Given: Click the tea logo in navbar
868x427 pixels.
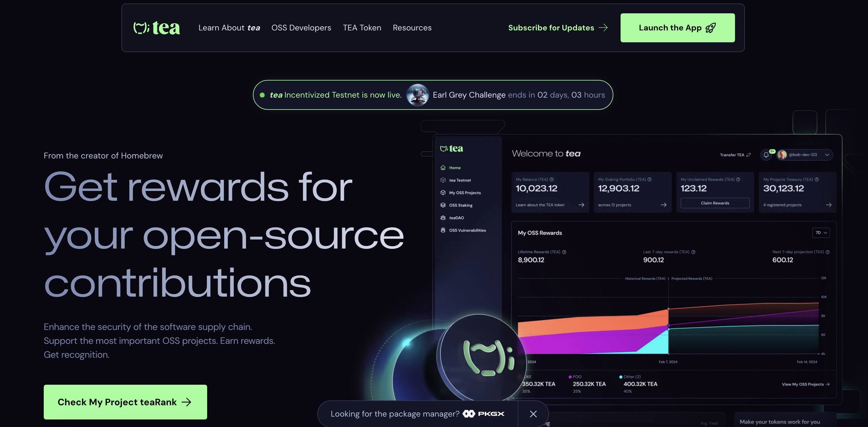Looking at the screenshot, I should pos(156,28).
